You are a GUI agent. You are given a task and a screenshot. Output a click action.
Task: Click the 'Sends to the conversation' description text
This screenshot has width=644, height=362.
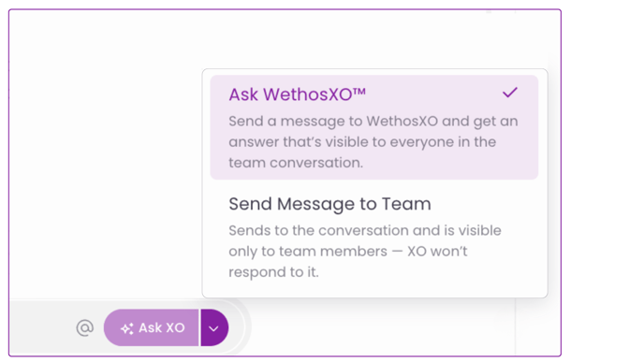pos(365,231)
